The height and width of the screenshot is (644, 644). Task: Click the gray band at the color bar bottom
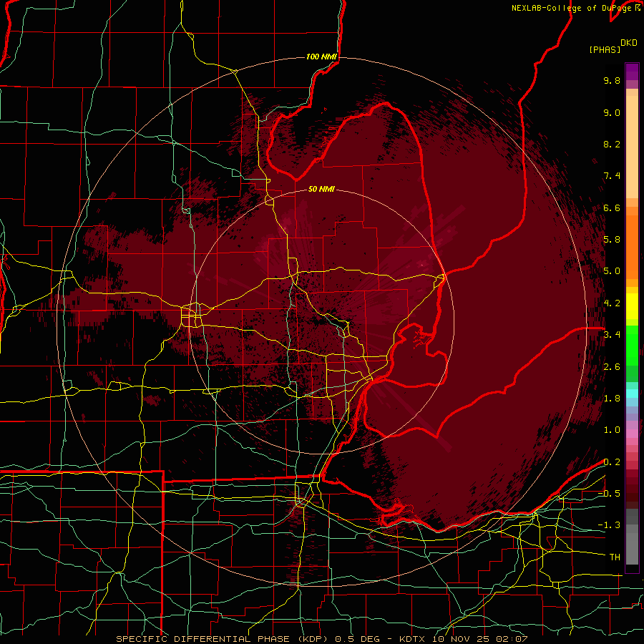[x=632, y=537]
